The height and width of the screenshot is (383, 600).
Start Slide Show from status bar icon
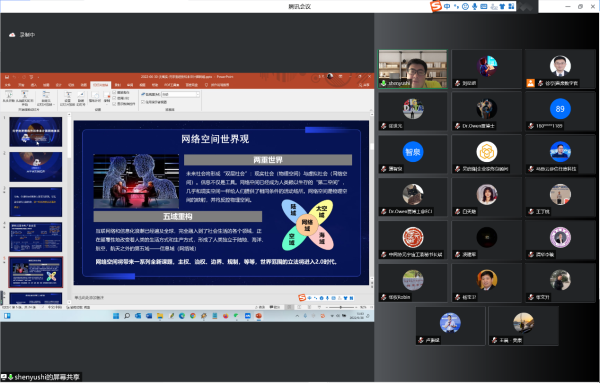click(x=319, y=307)
